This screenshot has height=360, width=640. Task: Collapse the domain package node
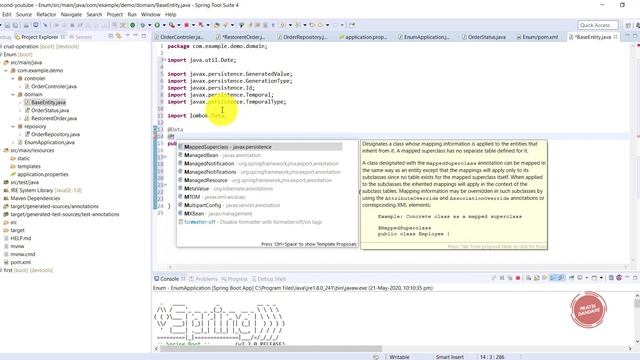point(13,94)
